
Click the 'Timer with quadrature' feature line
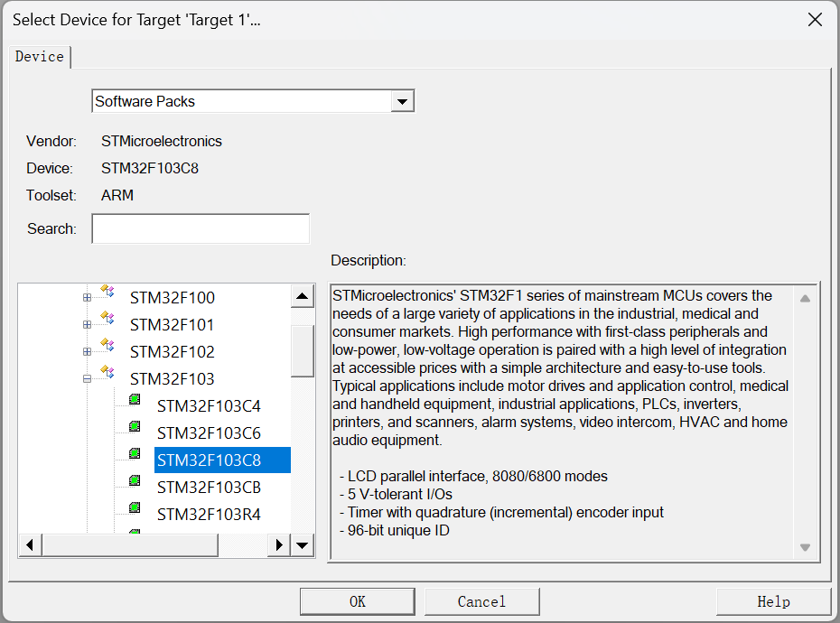pyautogui.click(x=501, y=512)
